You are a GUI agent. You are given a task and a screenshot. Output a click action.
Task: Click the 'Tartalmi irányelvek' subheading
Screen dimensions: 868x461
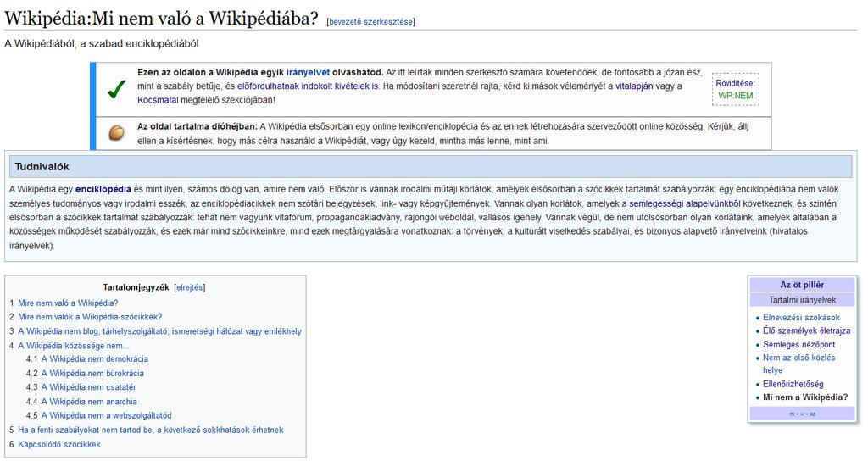(x=802, y=299)
